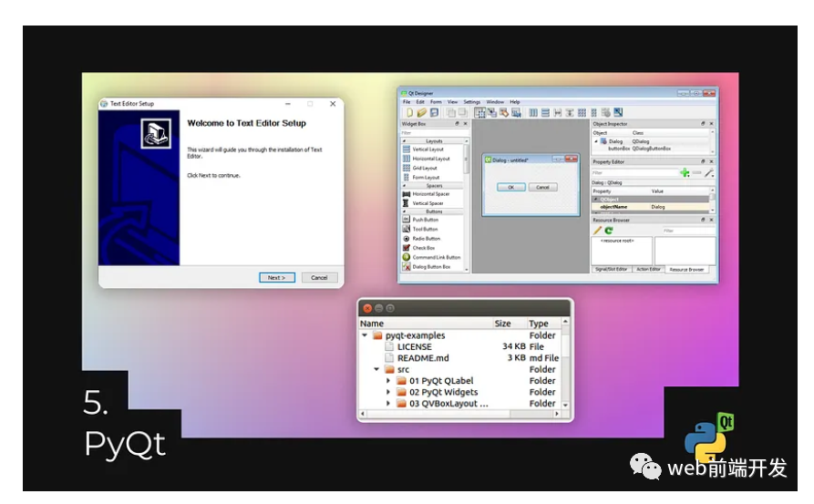Screen dimensions: 814x504
Task: Apply Lay Out in Grid toolbar icon
Action: pyautogui.click(x=582, y=112)
